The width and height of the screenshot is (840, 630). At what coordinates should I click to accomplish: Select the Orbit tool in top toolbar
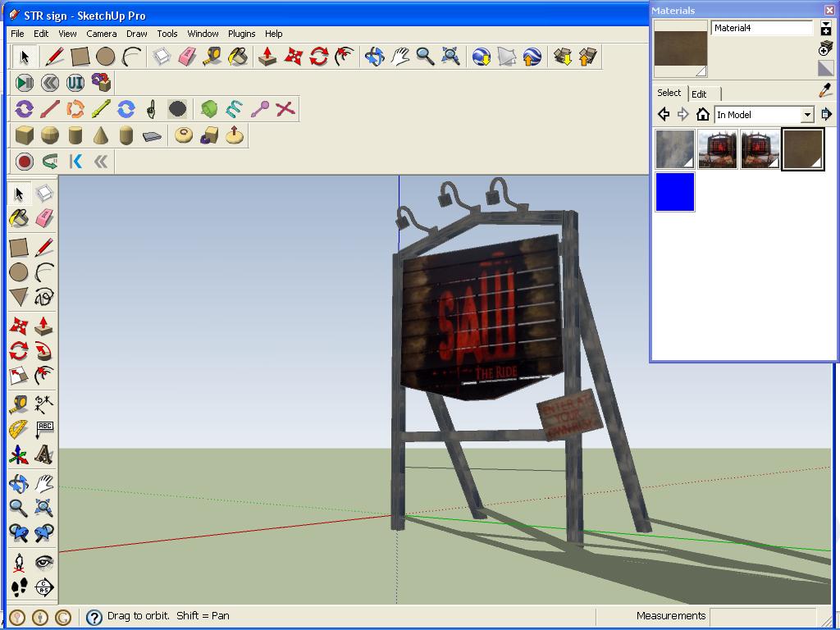tap(374, 57)
